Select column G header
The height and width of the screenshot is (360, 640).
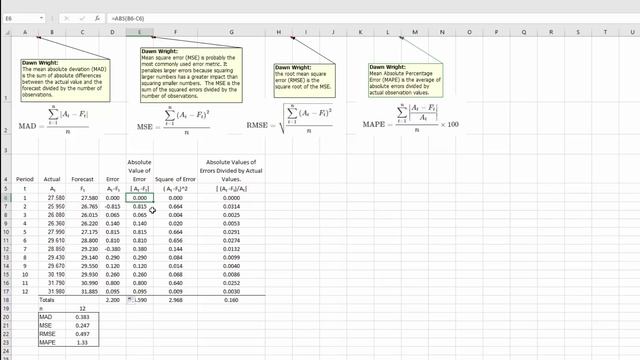coord(231,32)
